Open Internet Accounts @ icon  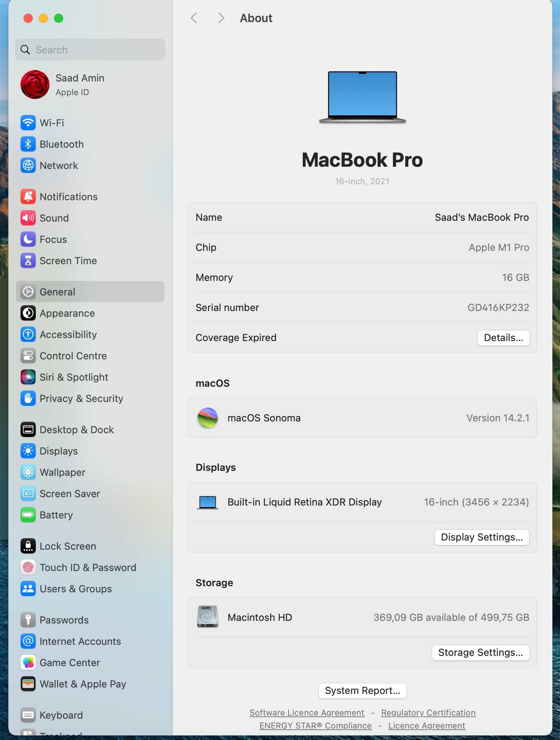pyautogui.click(x=28, y=641)
